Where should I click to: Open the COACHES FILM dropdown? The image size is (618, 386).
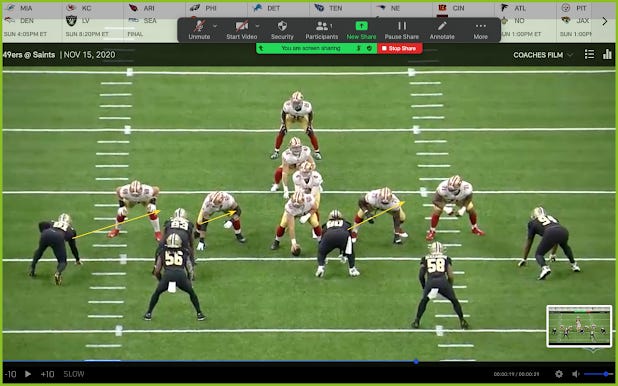[x=543, y=55]
